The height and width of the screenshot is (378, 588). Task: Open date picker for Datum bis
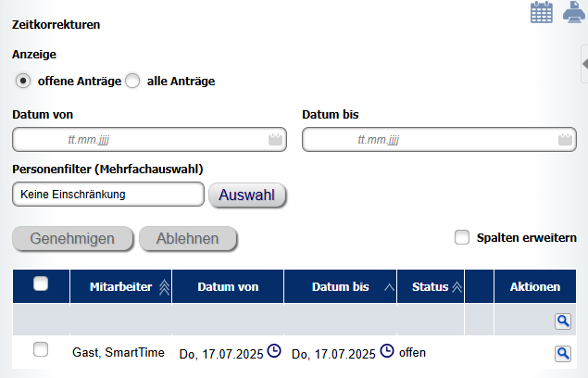[565, 140]
